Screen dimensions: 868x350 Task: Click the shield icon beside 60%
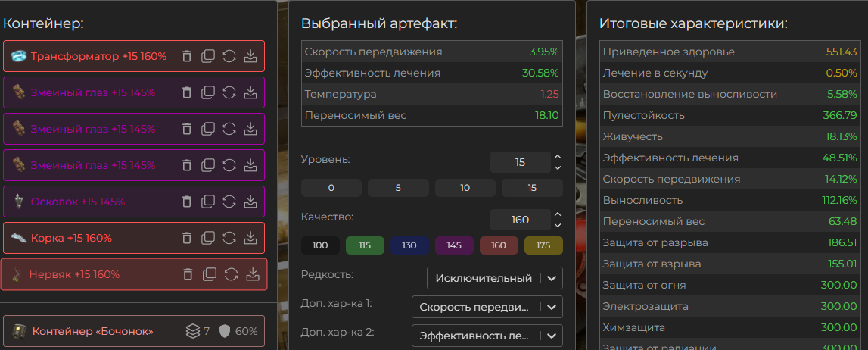[224, 331]
